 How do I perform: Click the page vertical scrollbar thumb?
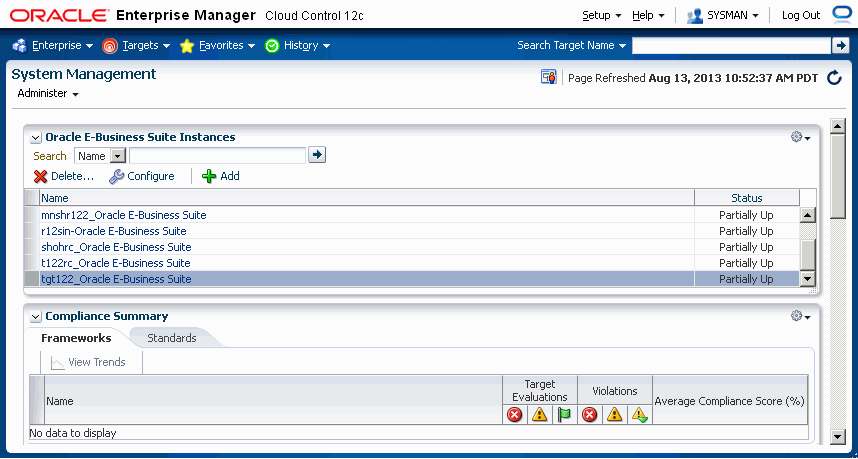838,177
